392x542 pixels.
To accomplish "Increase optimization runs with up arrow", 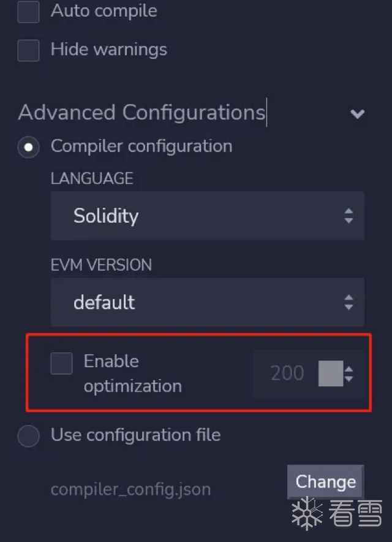I will click(x=349, y=368).
